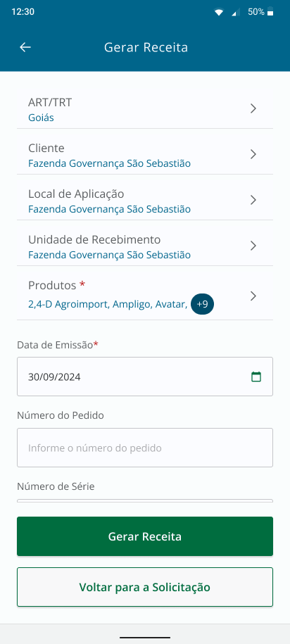Open the Cliente row
Viewport: 290px width, 644px height.
145,156
